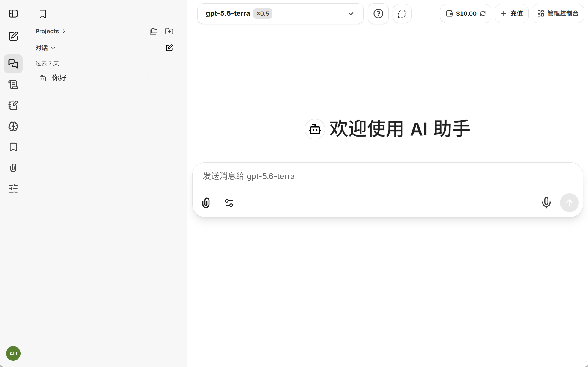
Task: Click the AD user avatar
Action: (13, 353)
